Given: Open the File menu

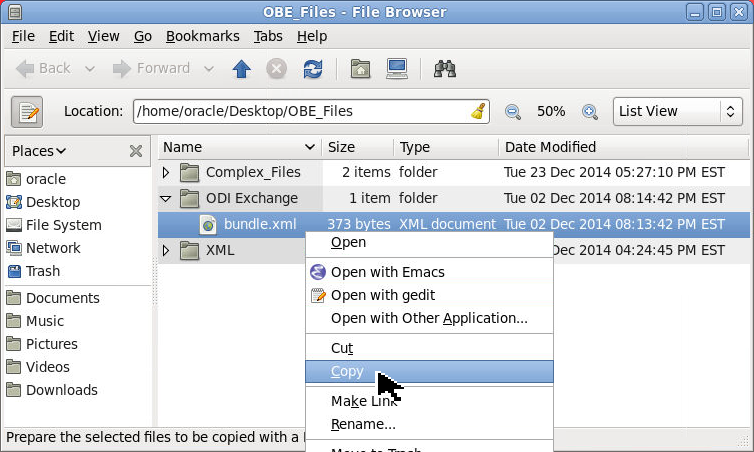Looking at the screenshot, I should (23, 37).
